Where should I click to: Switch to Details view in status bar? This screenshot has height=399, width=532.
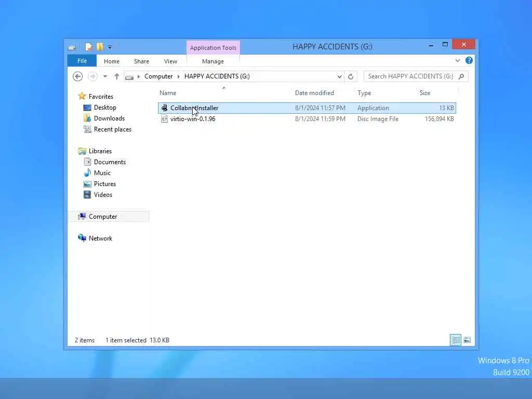(455, 340)
